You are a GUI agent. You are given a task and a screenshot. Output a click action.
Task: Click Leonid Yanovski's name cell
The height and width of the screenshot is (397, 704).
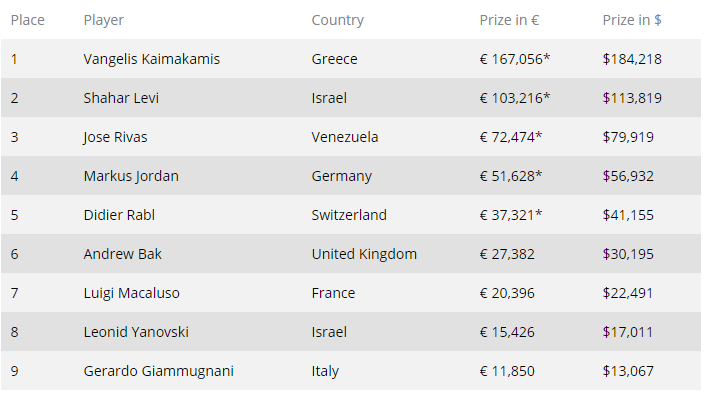pyautogui.click(x=136, y=332)
